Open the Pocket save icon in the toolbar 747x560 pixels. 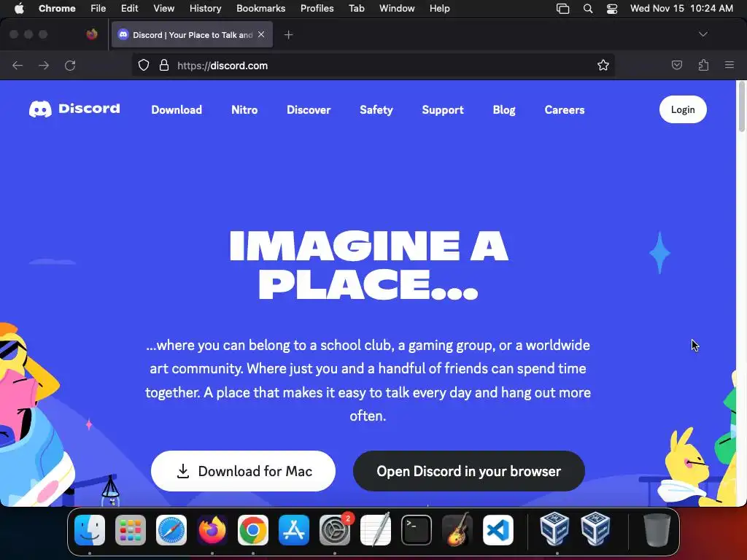pos(676,65)
